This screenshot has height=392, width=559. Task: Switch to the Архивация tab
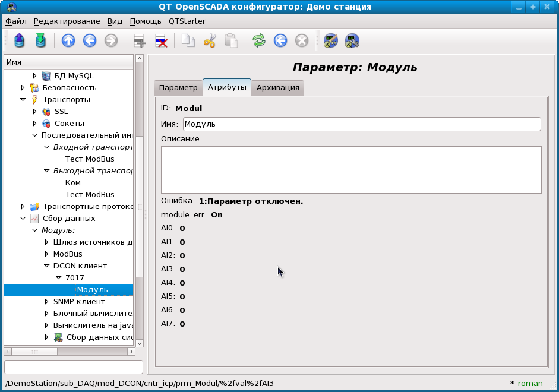click(x=277, y=88)
